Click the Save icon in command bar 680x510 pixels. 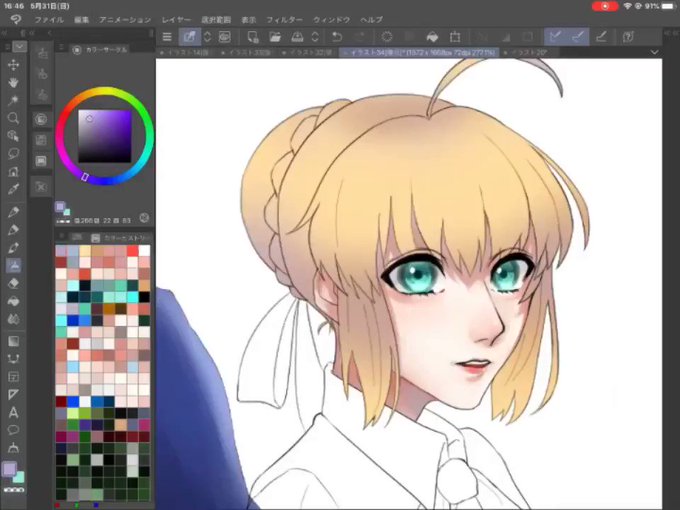coord(297,37)
